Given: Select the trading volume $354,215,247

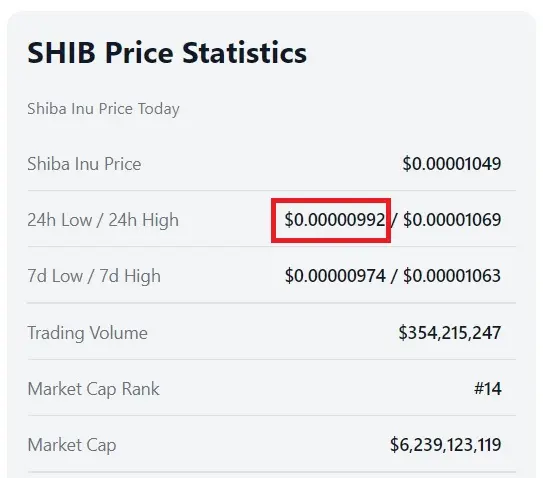Looking at the screenshot, I should point(449,333).
